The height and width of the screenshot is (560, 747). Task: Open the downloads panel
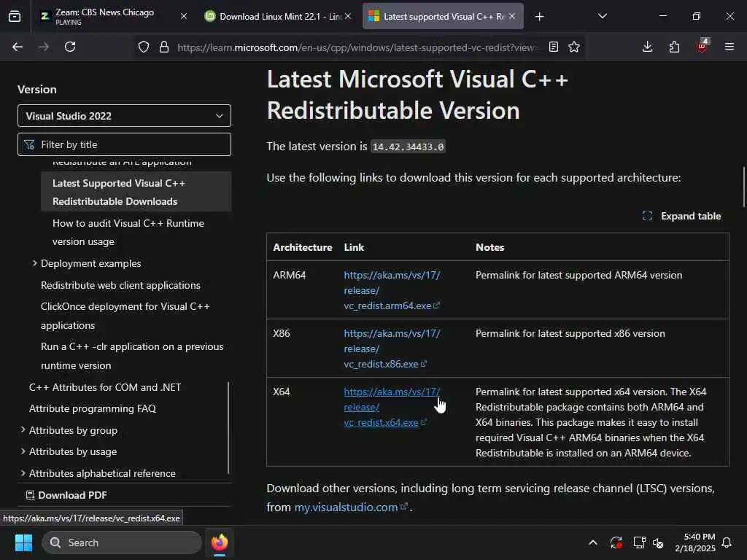coord(647,47)
